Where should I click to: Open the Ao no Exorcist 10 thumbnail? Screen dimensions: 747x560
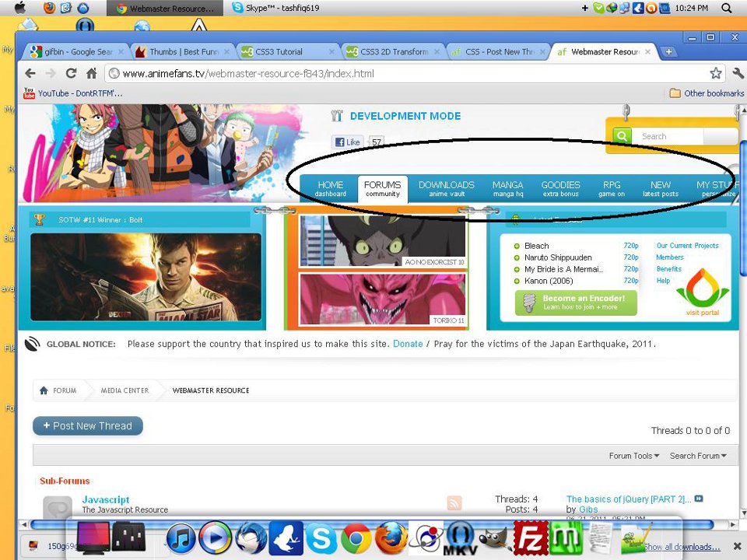tap(382, 241)
